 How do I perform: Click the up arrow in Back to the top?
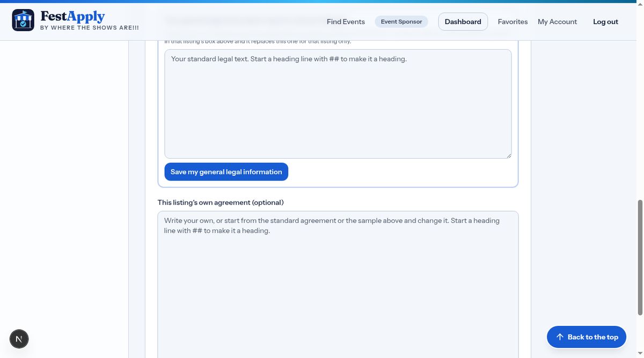coord(560,337)
